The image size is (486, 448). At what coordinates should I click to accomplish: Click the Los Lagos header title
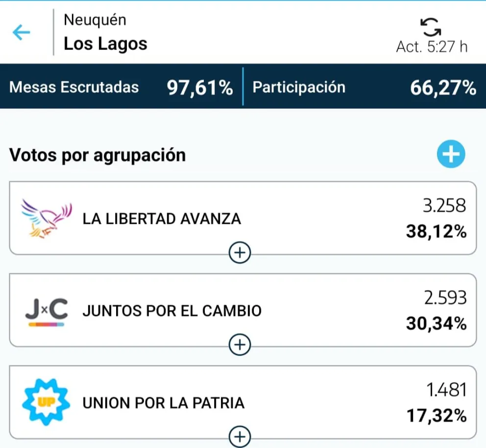pos(105,43)
